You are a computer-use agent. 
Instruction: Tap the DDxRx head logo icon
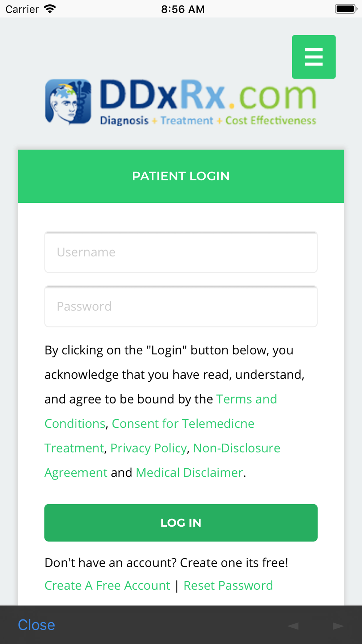click(68, 102)
